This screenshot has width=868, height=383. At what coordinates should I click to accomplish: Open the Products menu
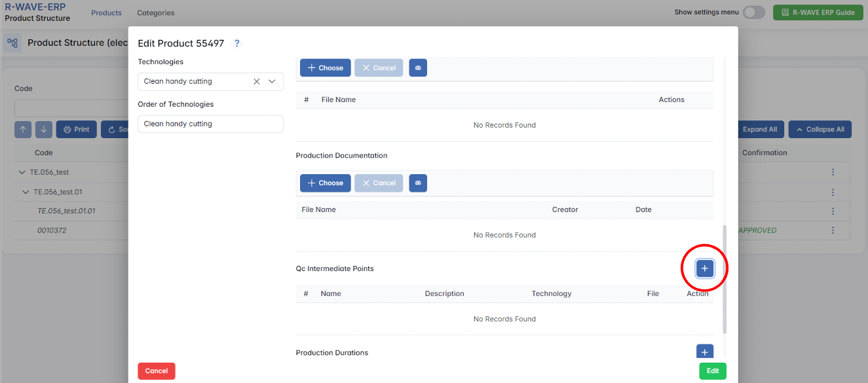tap(106, 13)
